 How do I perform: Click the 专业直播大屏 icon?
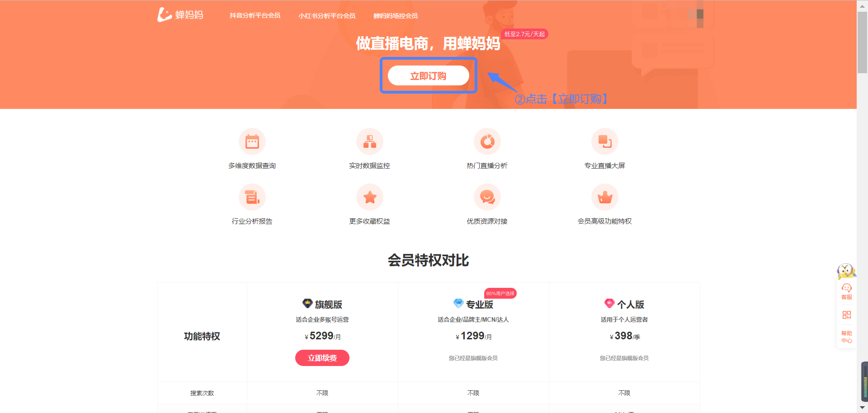(604, 141)
